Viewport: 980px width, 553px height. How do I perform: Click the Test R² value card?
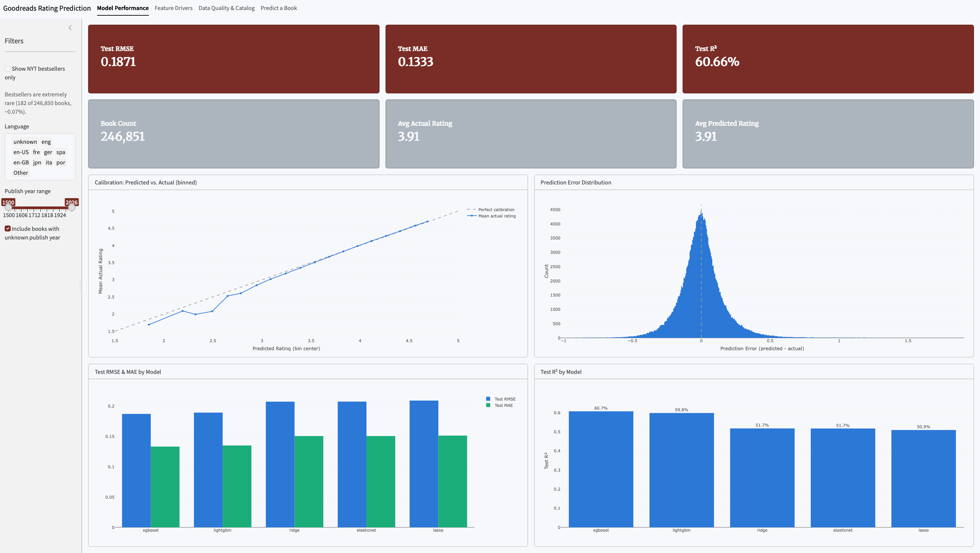828,59
